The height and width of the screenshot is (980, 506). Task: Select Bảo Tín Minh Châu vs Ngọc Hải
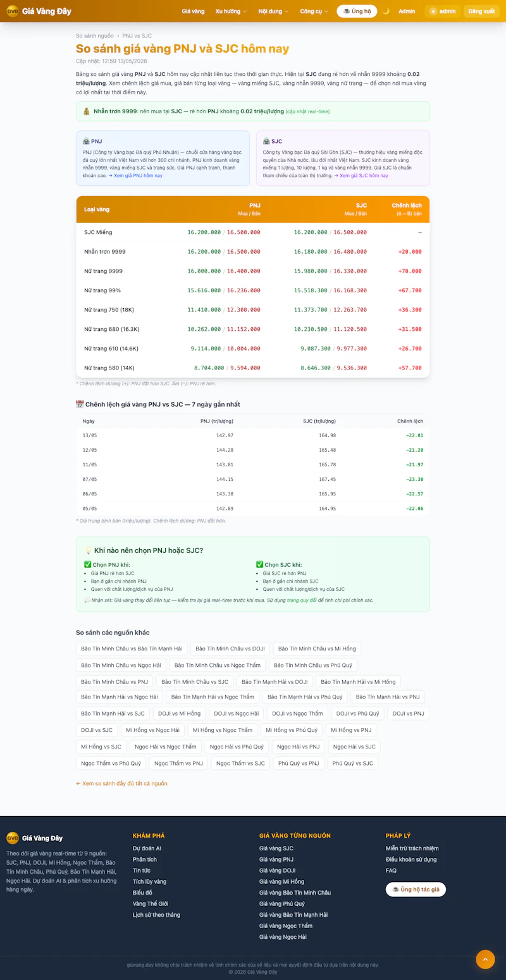[121, 665]
